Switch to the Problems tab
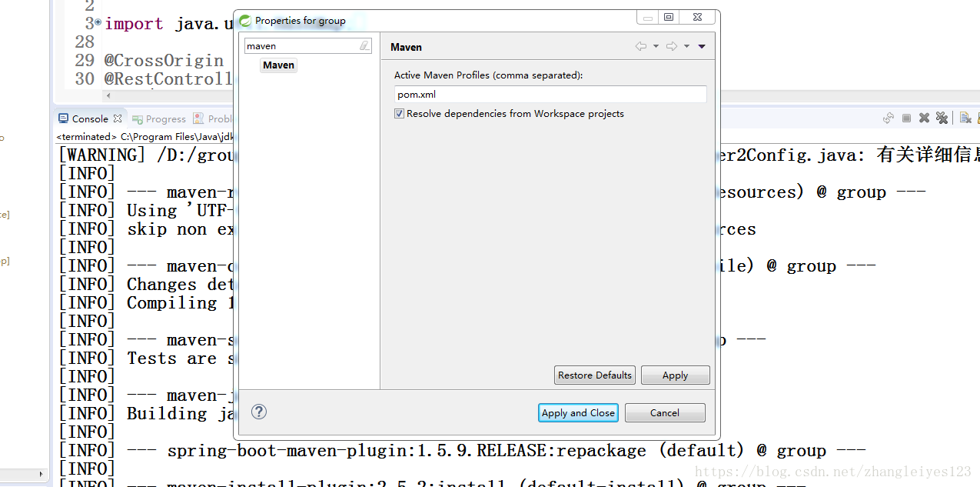 pyautogui.click(x=212, y=118)
